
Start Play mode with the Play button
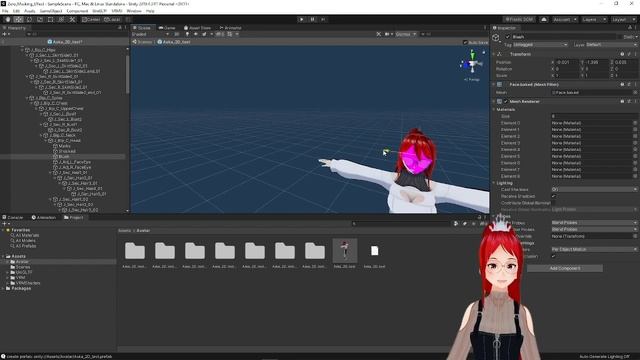coord(302,19)
